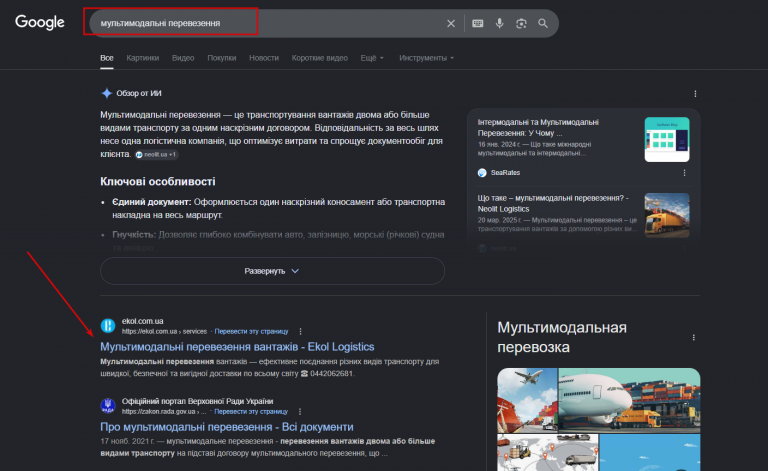
Task: Switch to Короткие видео tab
Action: [x=319, y=58]
